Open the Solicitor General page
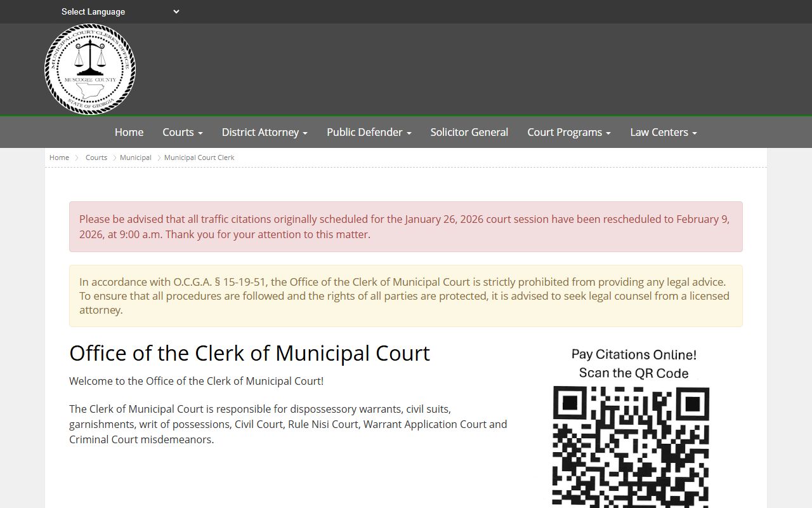The height and width of the screenshot is (508, 812). pyautogui.click(x=469, y=132)
